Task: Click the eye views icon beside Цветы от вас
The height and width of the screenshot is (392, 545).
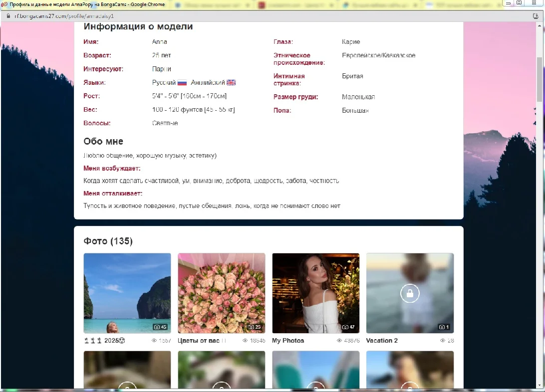Action: coord(245,341)
